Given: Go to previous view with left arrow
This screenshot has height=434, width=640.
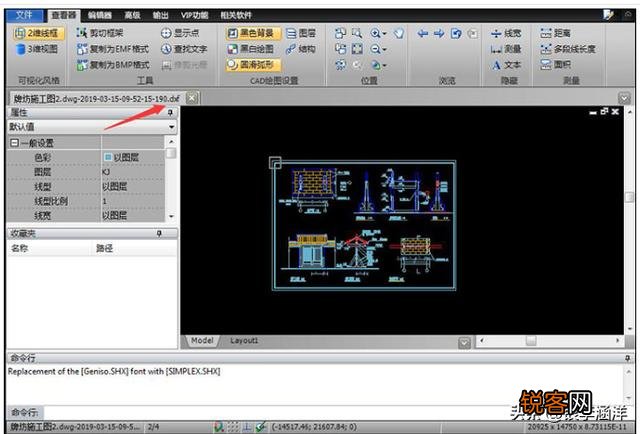Looking at the screenshot, I should pos(422,33).
